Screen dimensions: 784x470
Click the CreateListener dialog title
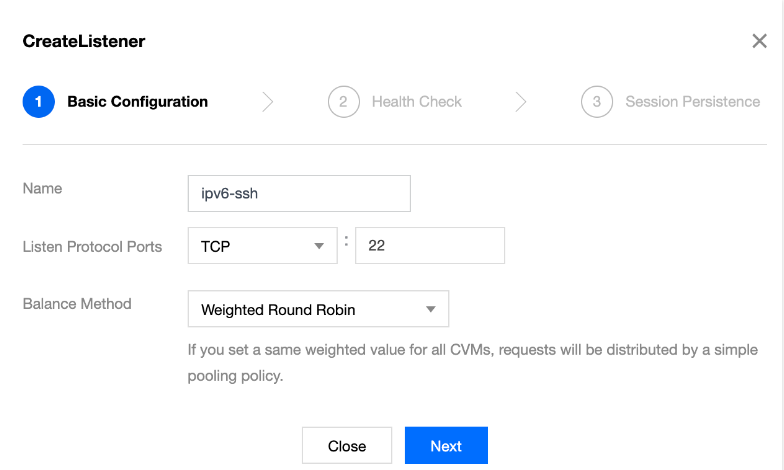tap(84, 41)
